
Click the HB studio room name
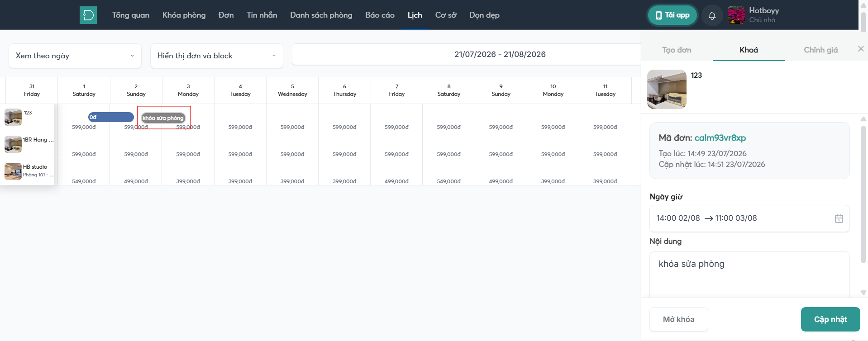[35, 167]
